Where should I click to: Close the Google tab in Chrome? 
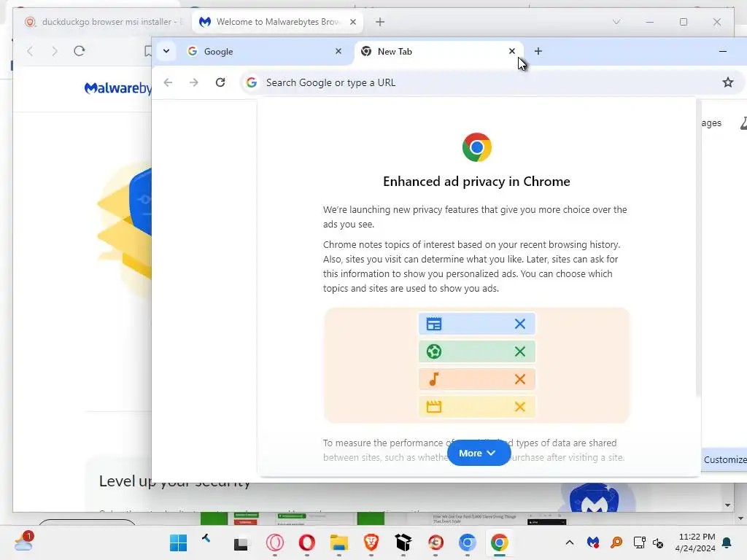(x=338, y=51)
